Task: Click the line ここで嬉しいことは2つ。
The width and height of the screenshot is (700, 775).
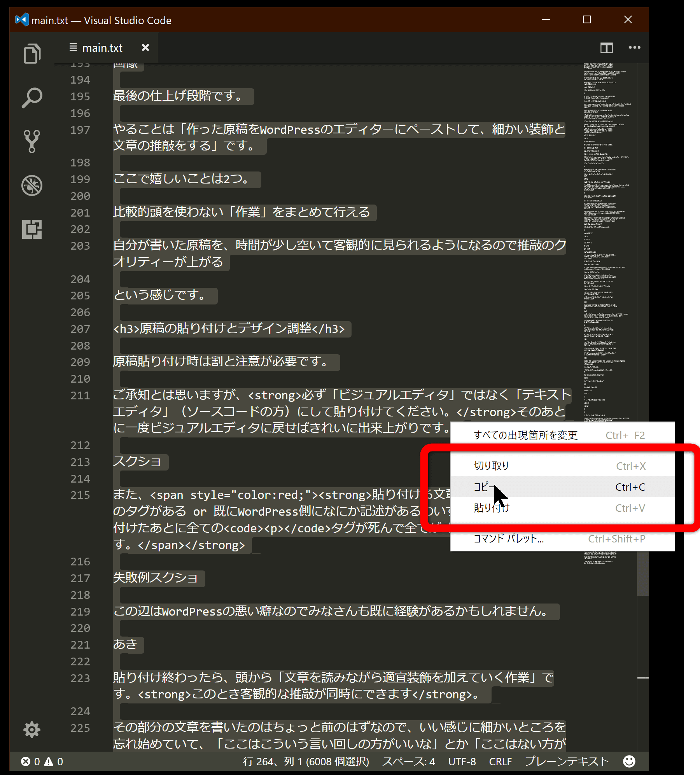Action: point(181,179)
